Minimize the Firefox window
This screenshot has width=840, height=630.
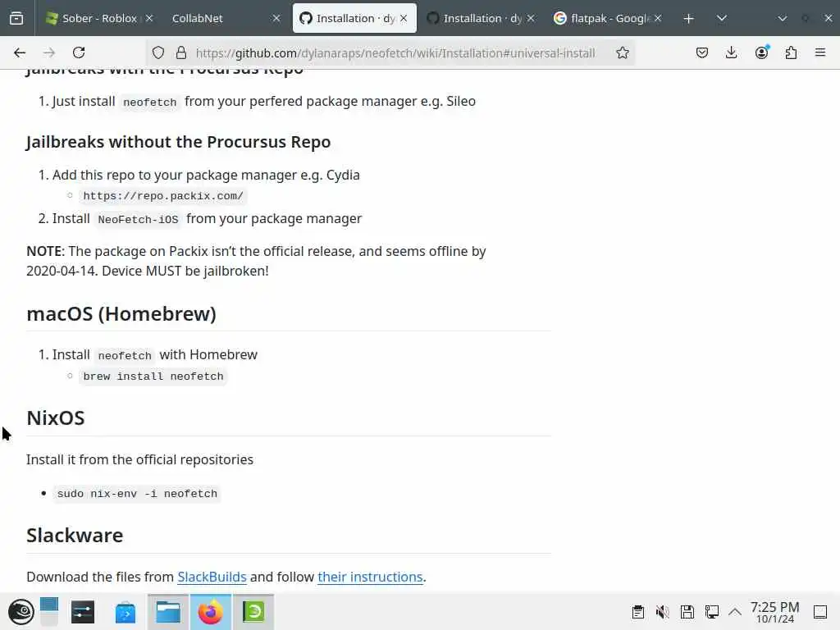[x=782, y=18]
